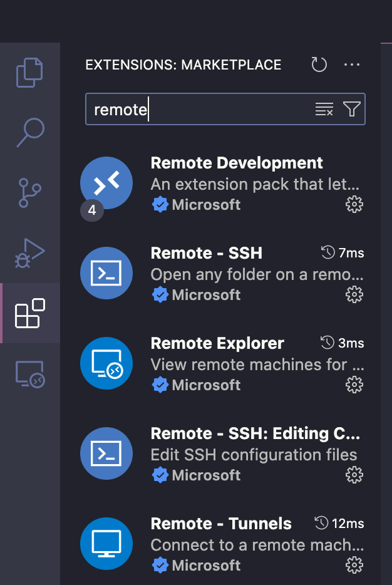Screen dimensions: 392x585
Task: Open the Filter Extensions menu
Action: tap(351, 109)
